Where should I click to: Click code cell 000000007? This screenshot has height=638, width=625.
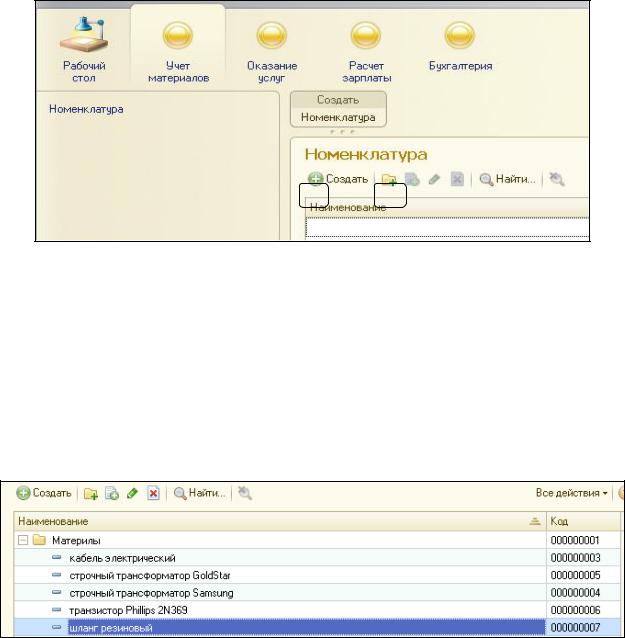[583, 627]
